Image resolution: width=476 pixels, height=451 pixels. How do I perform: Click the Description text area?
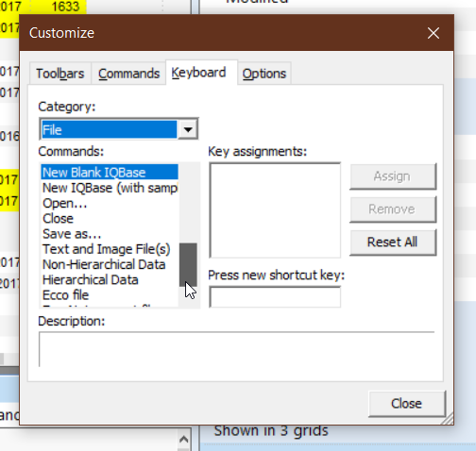[x=236, y=349]
